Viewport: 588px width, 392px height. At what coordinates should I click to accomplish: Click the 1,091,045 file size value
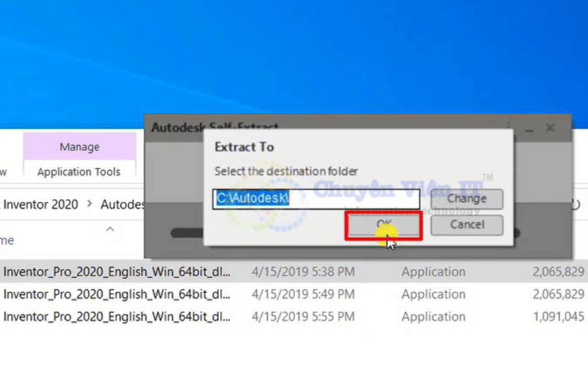pos(558,317)
